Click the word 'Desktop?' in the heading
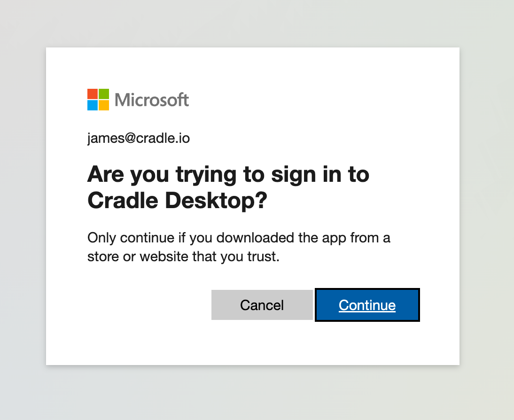Image resolution: width=514 pixels, height=420 pixels. point(216,200)
